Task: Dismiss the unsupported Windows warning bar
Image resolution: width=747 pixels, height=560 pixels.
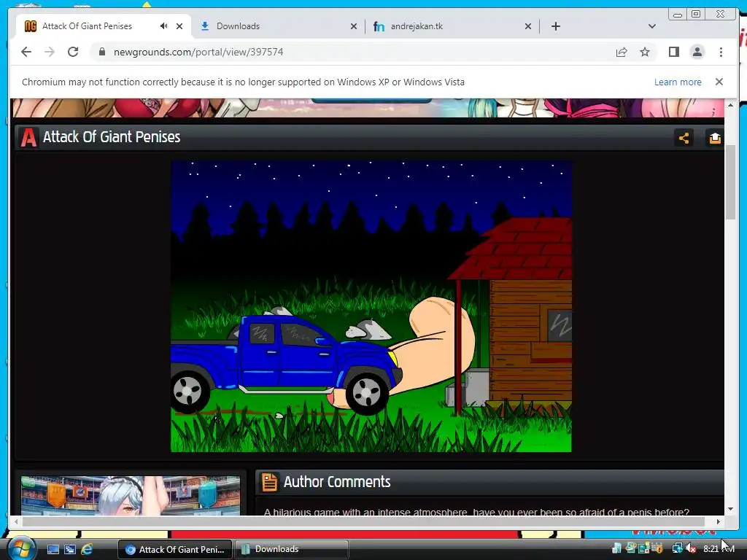Action: click(719, 82)
